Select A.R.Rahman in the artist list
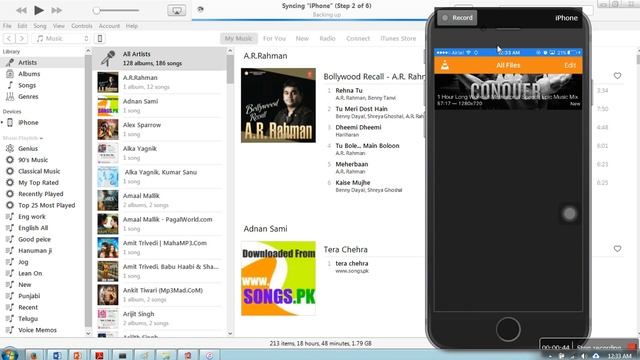This screenshot has width=640, height=360. click(160, 82)
